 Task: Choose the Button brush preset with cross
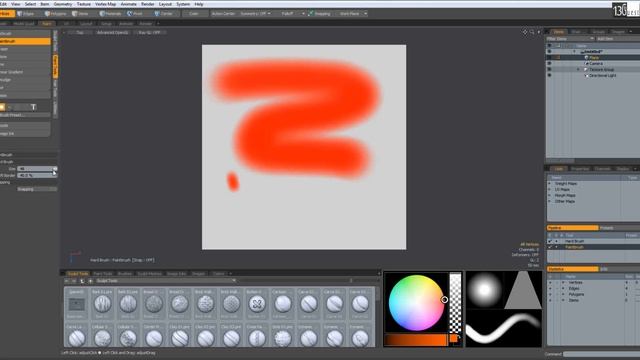(257, 304)
